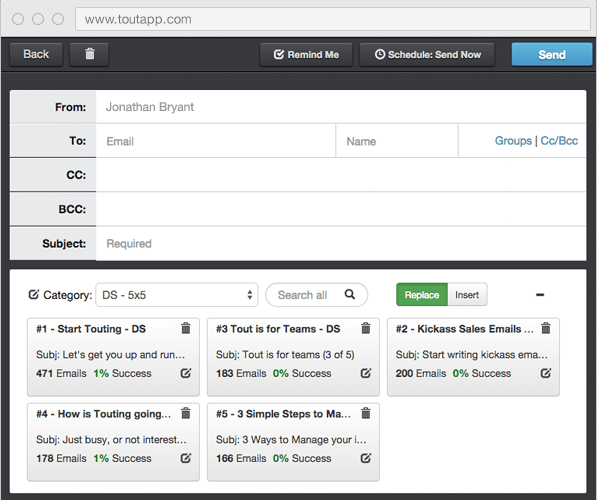Toggle the Cc/Bcc link
Viewport: 597px width, 500px height.
pyautogui.click(x=559, y=141)
